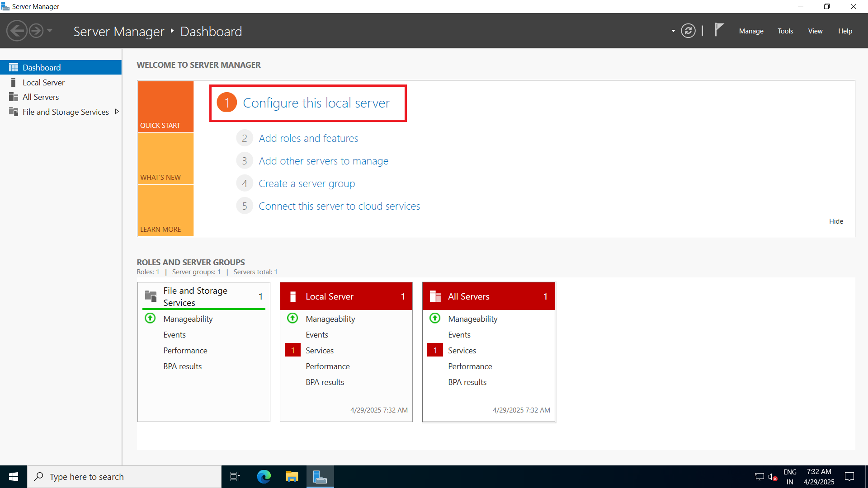Image resolution: width=868 pixels, height=488 pixels.
Task: Hide the welcome tile
Action: (x=836, y=221)
